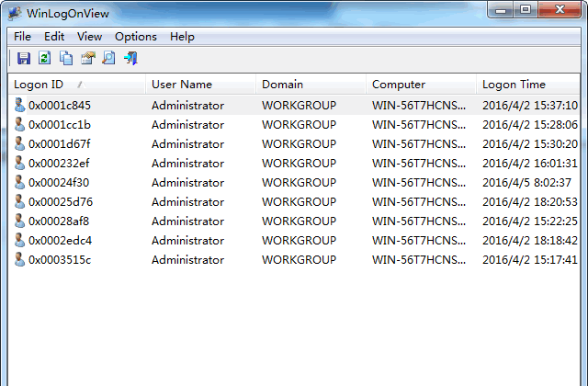
Task: Click the Save Selected Items floppy icon
Action: click(x=24, y=58)
